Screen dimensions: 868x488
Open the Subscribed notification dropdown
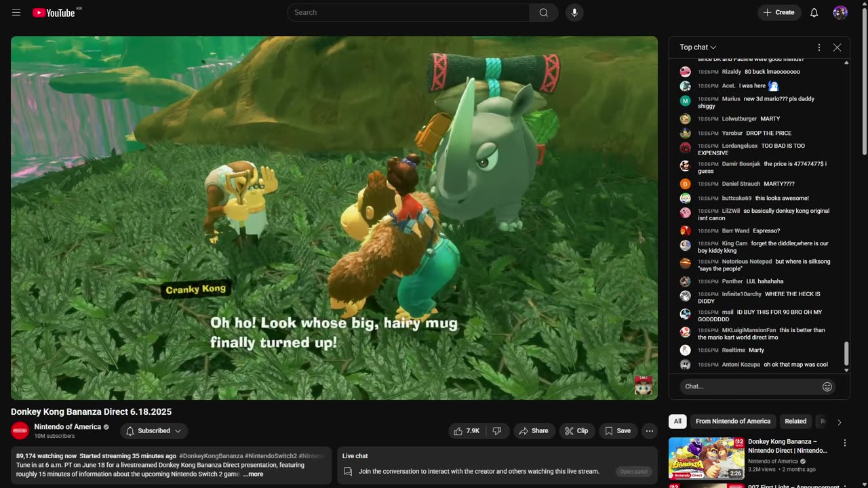[x=154, y=431]
